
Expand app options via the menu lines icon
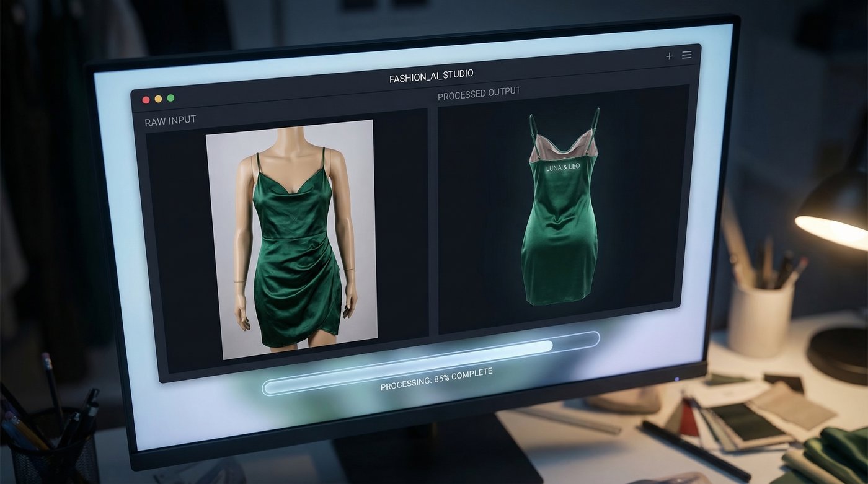[687, 55]
